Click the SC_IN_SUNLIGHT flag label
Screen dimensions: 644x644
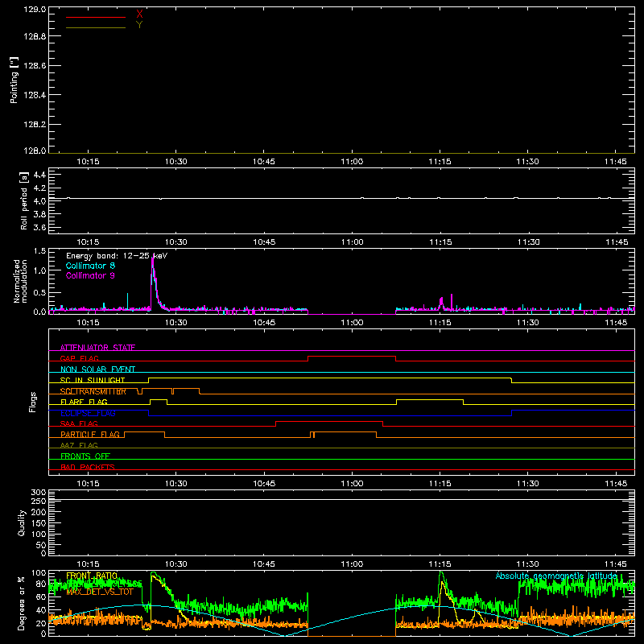(93, 380)
